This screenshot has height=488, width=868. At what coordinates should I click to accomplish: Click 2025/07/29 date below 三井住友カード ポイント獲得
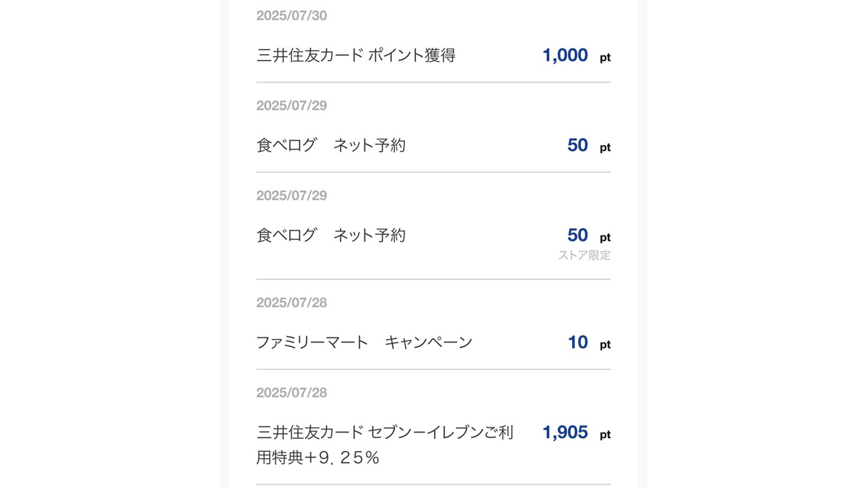(292, 106)
